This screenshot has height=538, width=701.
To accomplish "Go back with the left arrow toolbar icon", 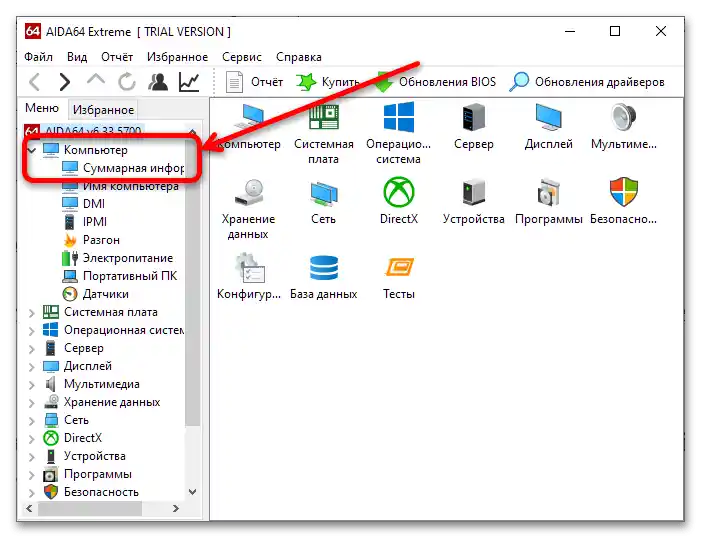I will (34, 82).
